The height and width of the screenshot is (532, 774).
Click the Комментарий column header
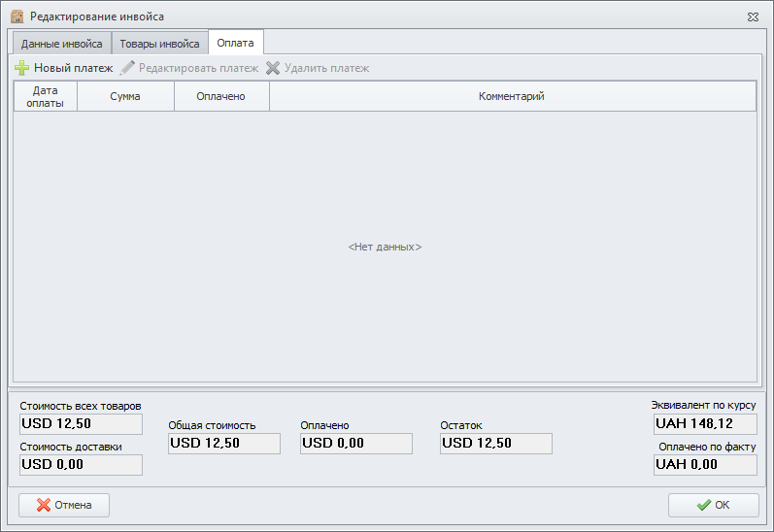tap(512, 96)
